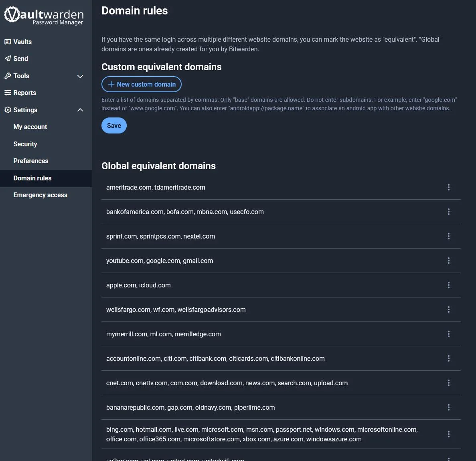The height and width of the screenshot is (461, 476).
Task: Go to Send page
Action: pyautogui.click(x=20, y=59)
